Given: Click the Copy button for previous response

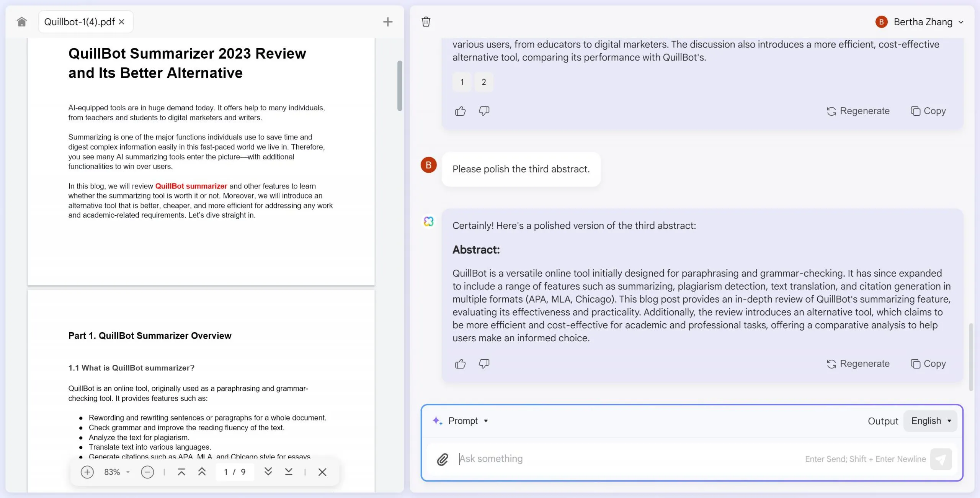Looking at the screenshot, I should point(928,111).
